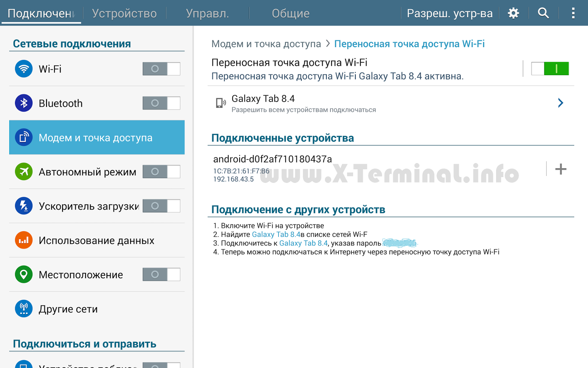The image size is (588, 368).
Task: Tap Разрешить всем устройствам подключаться subtitle
Action: click(304, 110)
